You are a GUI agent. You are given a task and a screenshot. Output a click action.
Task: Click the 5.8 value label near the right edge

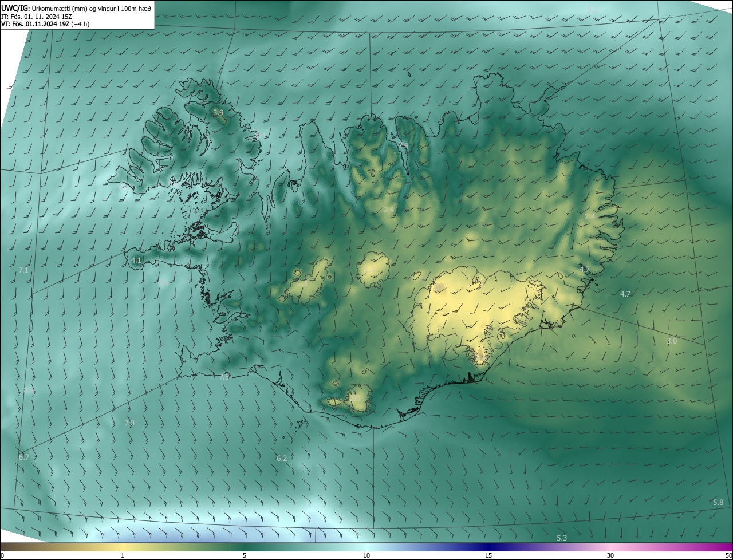(x=718, y=502)
